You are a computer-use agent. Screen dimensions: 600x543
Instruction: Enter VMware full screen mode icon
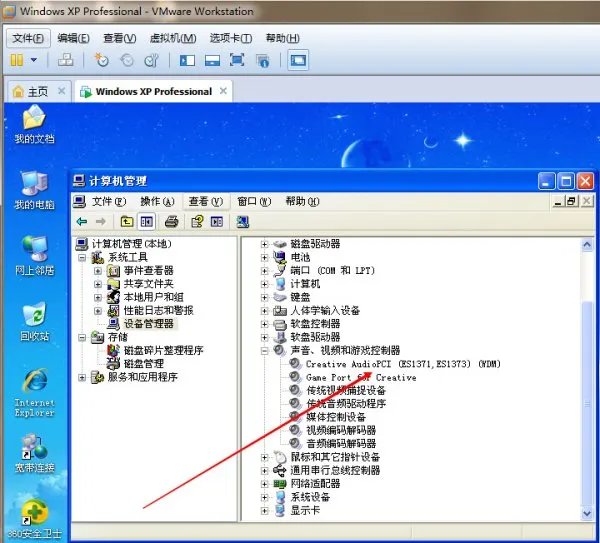point(237,61)
